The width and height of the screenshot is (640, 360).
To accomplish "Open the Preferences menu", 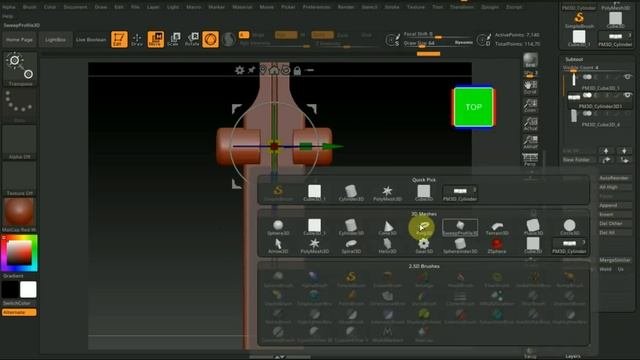I will pos(316,7).
